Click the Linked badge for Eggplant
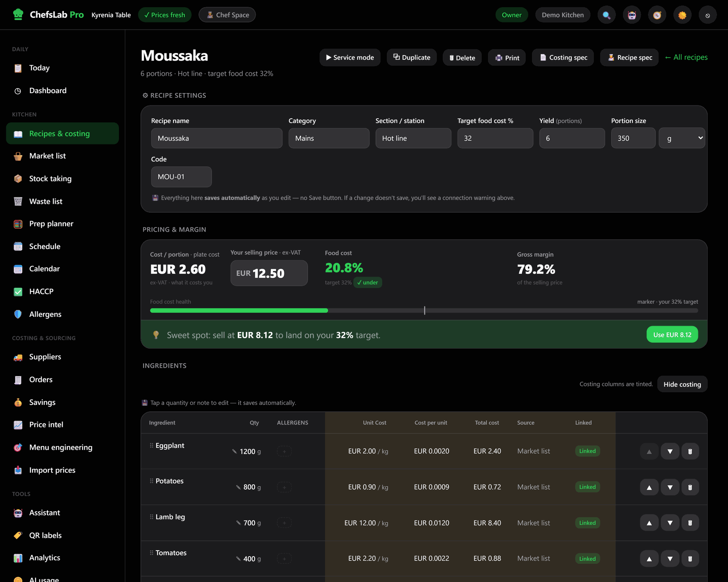Screen dimensions: 728x582 click(587, 451)
